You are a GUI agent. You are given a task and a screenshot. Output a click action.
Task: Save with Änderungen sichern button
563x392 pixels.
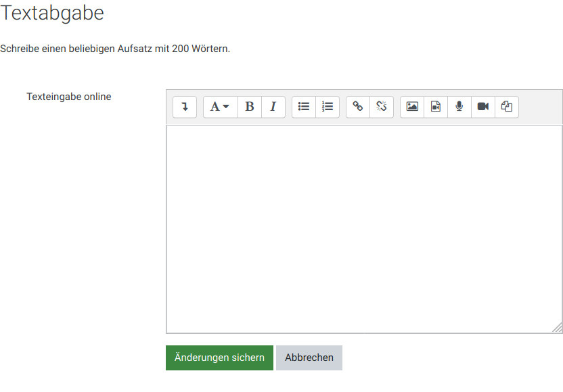pyautogui.click(x=219, y=358)
